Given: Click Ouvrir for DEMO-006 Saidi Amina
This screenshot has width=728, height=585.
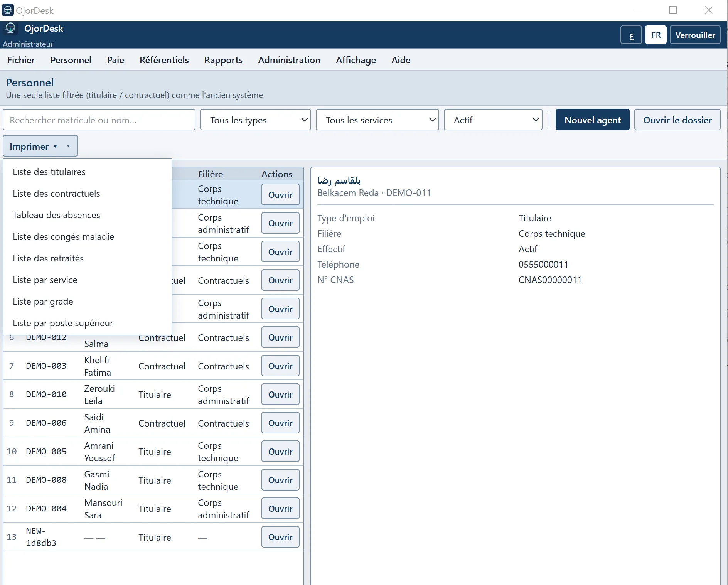Looking at the screenshot, I should [280, 423].
